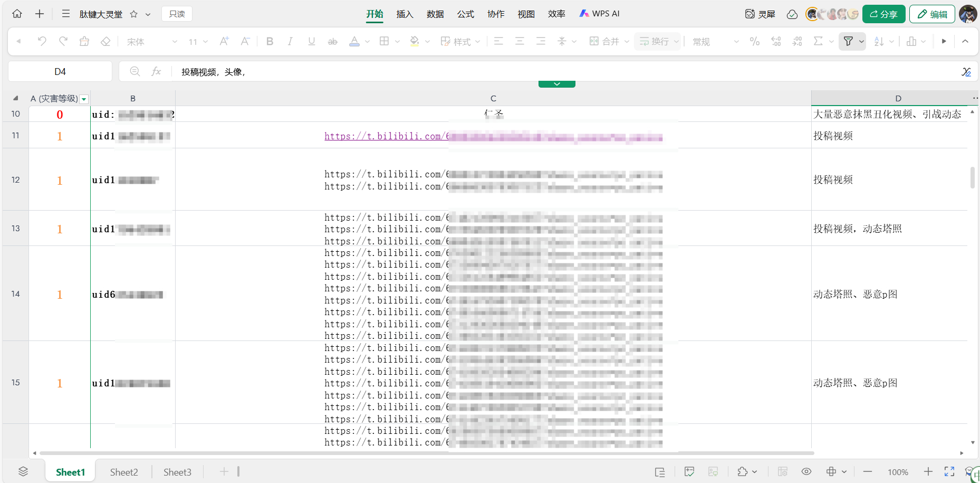Open the sort tool icon

point(879,41)
